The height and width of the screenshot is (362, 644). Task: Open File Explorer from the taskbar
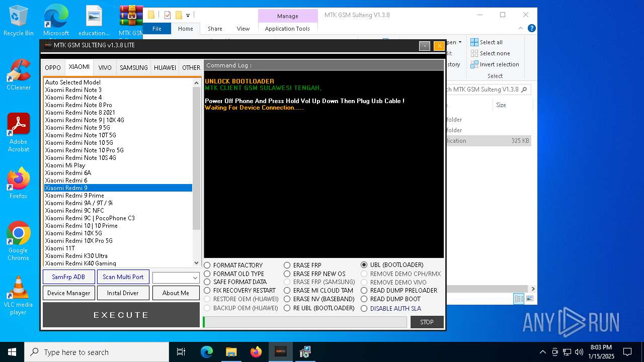[x=231, y=352]
